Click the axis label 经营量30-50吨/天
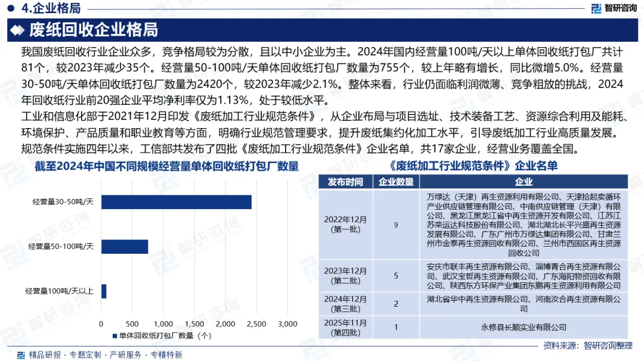This screenshot has height=361, width=644. 63,202
